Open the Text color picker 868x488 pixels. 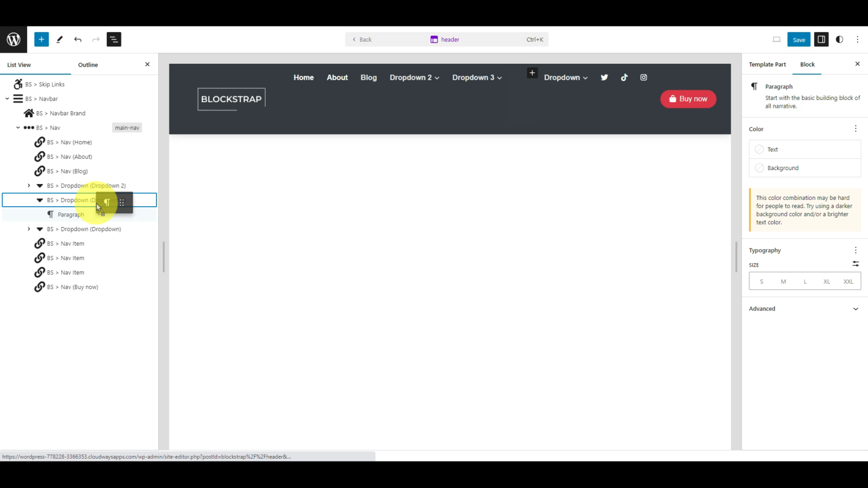(x=805, y=150)
